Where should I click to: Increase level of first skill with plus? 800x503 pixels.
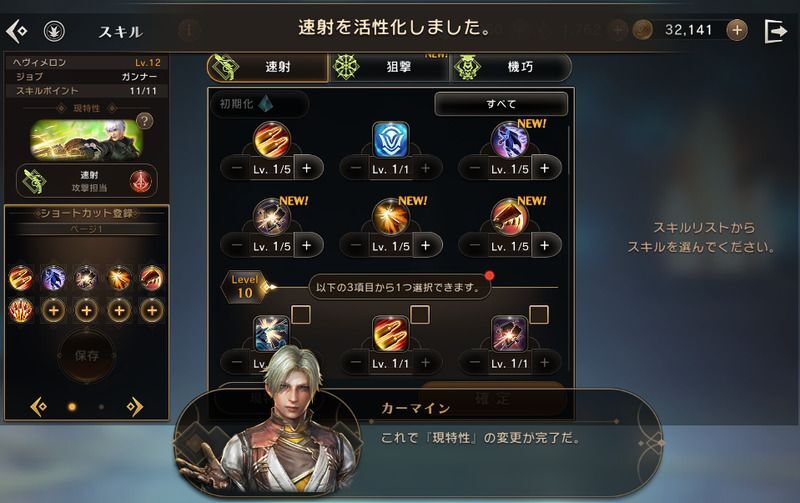307,168
